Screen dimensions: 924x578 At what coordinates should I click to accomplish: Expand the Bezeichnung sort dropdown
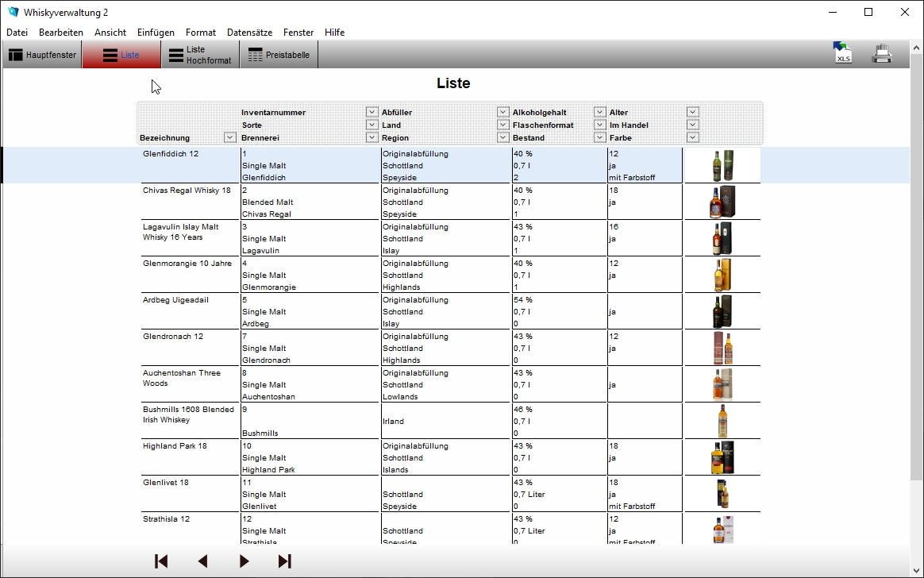(x=229, y=137)
